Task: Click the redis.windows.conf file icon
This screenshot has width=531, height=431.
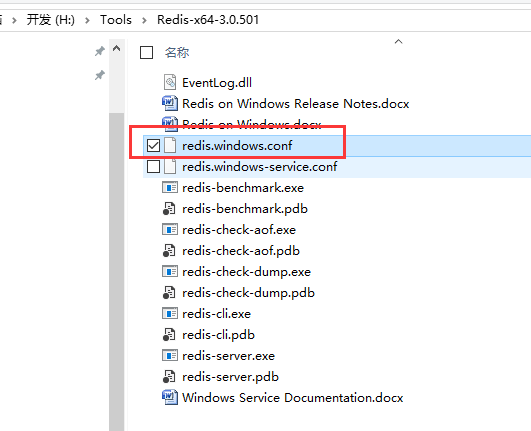Action: tap(170, 146)
